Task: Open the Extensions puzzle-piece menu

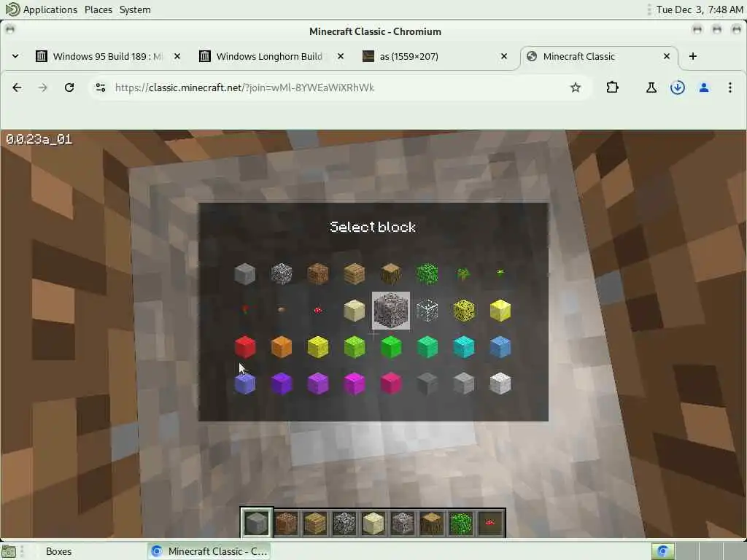Action: click(x=613, y=87)
